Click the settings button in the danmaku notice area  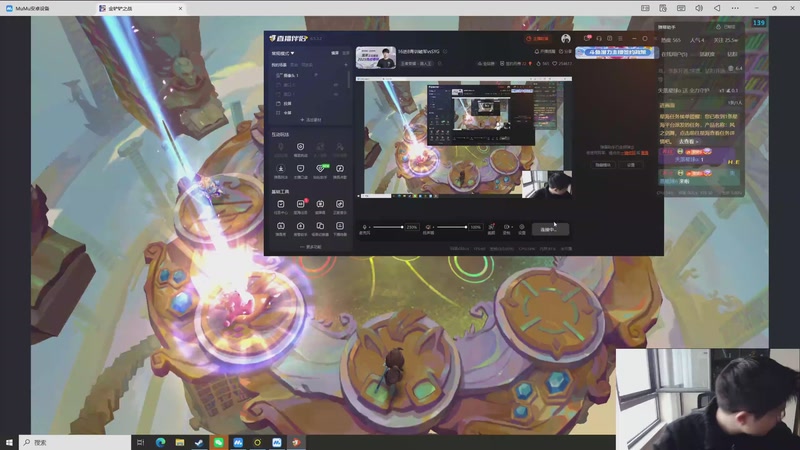click(631, 165)
